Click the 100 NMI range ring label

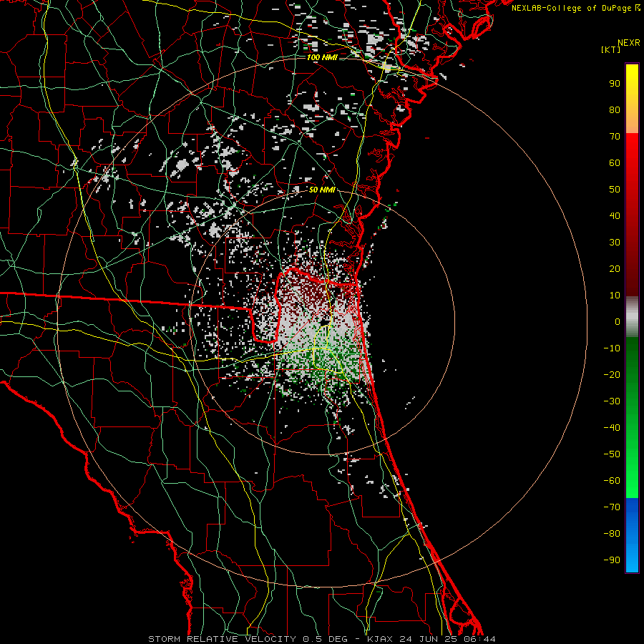point(322,57)
